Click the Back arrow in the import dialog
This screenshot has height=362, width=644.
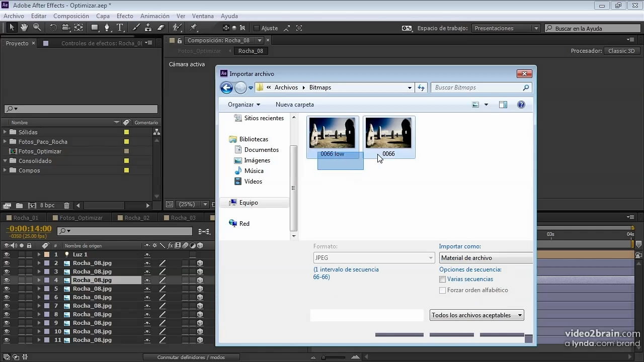[226, 87]
